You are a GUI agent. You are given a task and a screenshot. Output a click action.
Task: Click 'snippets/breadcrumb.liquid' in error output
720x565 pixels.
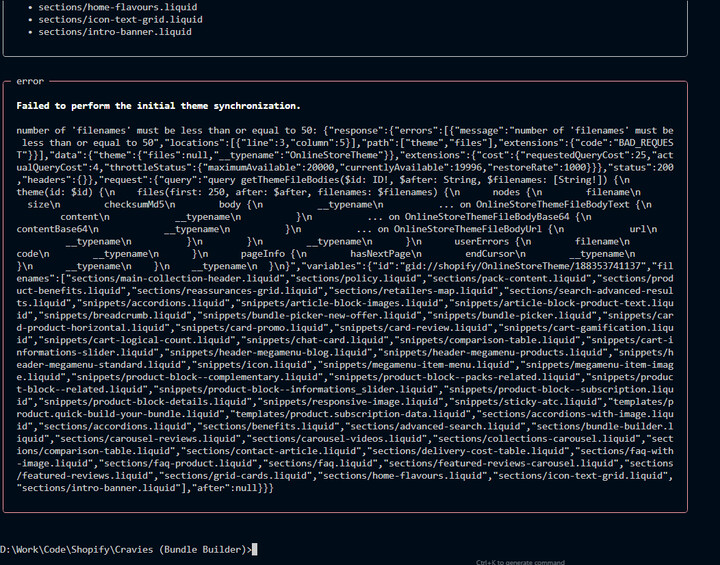coord(115,316)
